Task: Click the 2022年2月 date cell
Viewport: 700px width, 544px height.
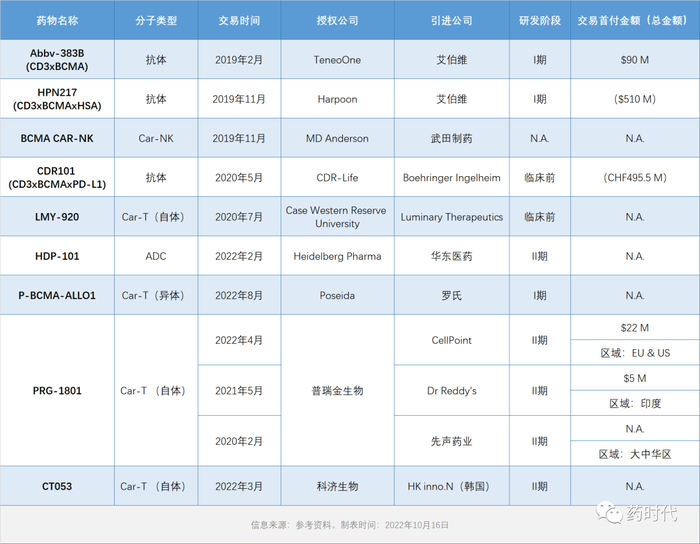Action: click(239, 256)
